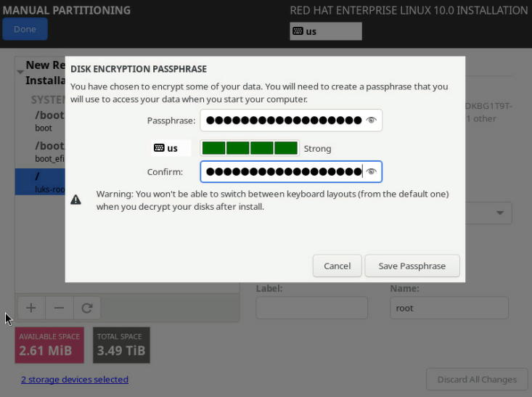Select the /boot/efi mount point entry
The image size is (532, 397).
(x=40, y=152)
